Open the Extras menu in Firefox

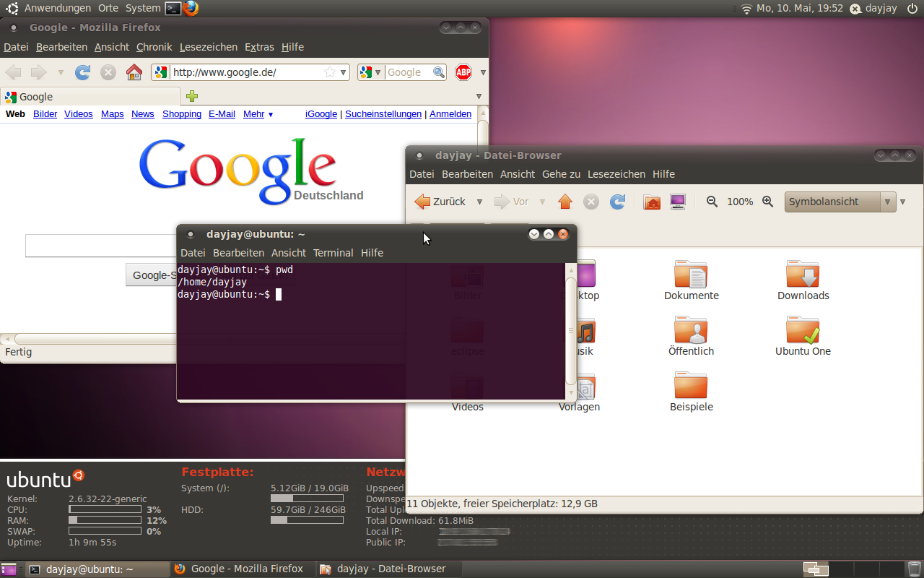pyautogui.click(x=259, y=47)
